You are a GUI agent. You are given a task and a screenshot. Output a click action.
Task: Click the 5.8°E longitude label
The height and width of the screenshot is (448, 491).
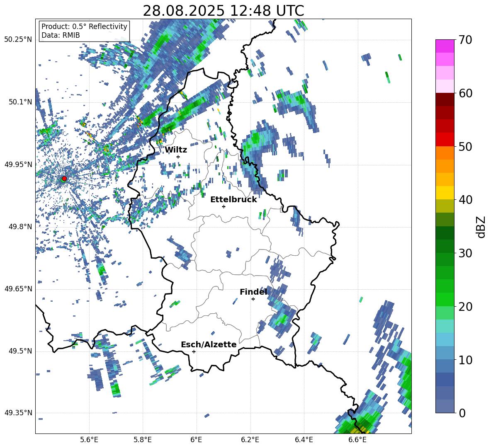coord(143,440)
